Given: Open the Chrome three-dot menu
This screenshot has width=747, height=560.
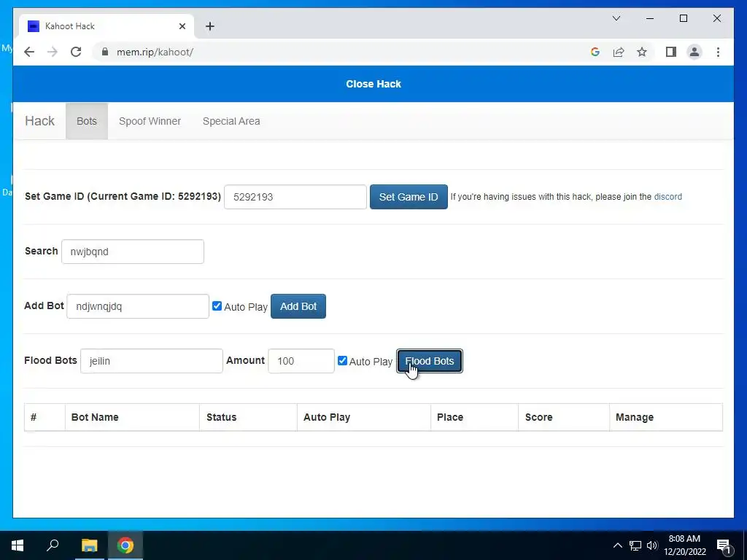Looking at the screenshot, I should coord(718,52).
